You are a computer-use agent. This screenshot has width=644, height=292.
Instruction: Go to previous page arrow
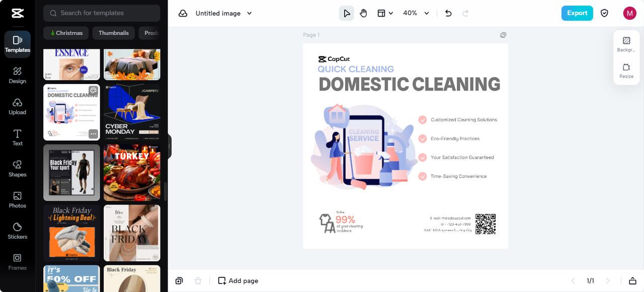coord(573,281)
